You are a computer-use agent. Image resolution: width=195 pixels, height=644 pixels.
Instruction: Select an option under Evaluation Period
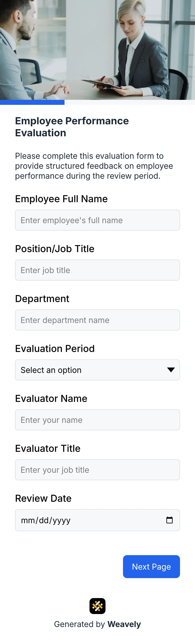click(98, 370)
